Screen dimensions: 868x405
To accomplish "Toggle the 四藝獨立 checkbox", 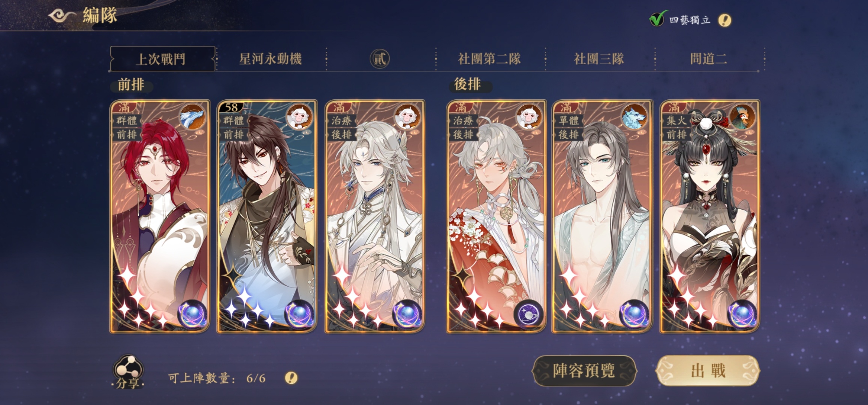I will (657, 19).
